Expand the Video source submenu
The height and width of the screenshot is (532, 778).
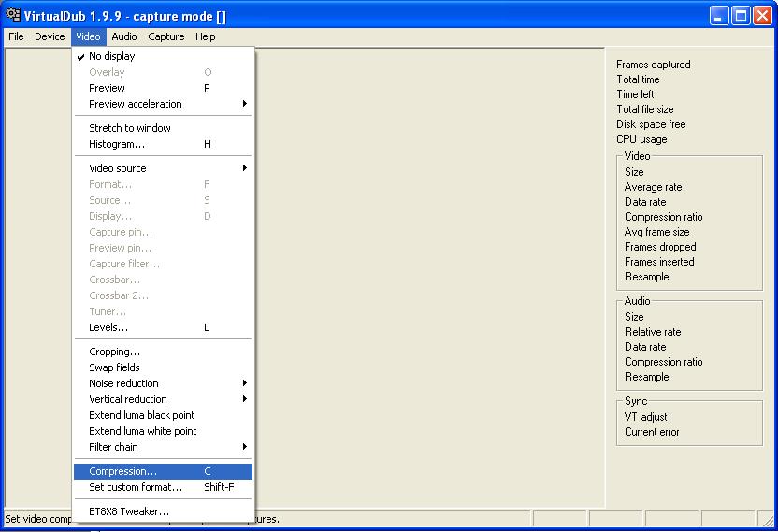pyautogui.click(x=164, y=168)
